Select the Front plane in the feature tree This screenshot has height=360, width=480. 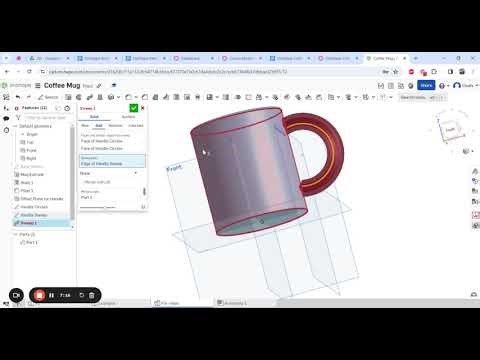[31, 150]
